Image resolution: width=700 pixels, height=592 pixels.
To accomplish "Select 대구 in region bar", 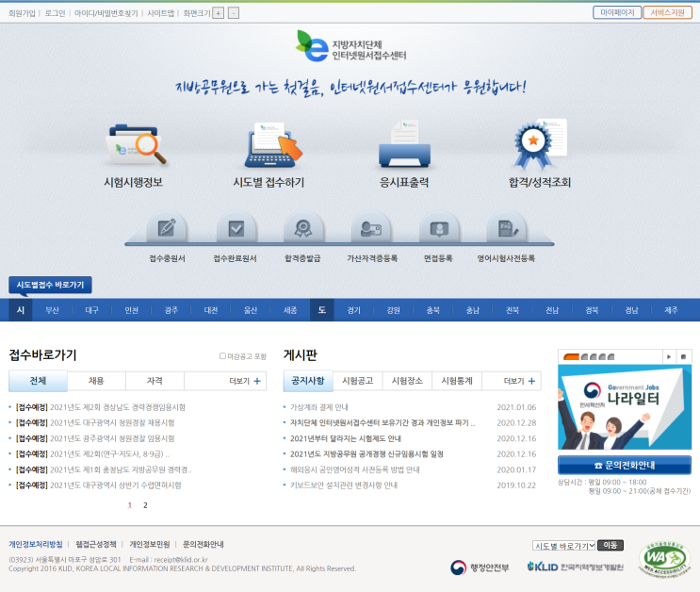I will pyautogui.click(x=92, y=310).
